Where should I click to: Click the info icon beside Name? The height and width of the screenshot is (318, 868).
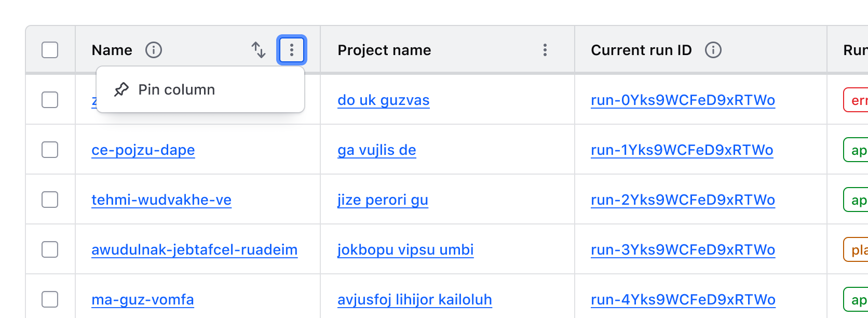click(154, 50)
